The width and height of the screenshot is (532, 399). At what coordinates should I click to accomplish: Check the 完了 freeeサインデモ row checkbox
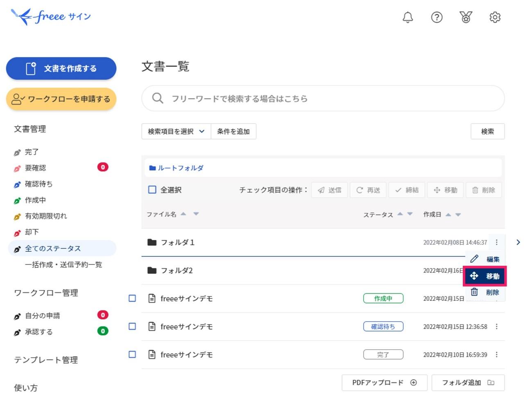[x=132, y=354]
